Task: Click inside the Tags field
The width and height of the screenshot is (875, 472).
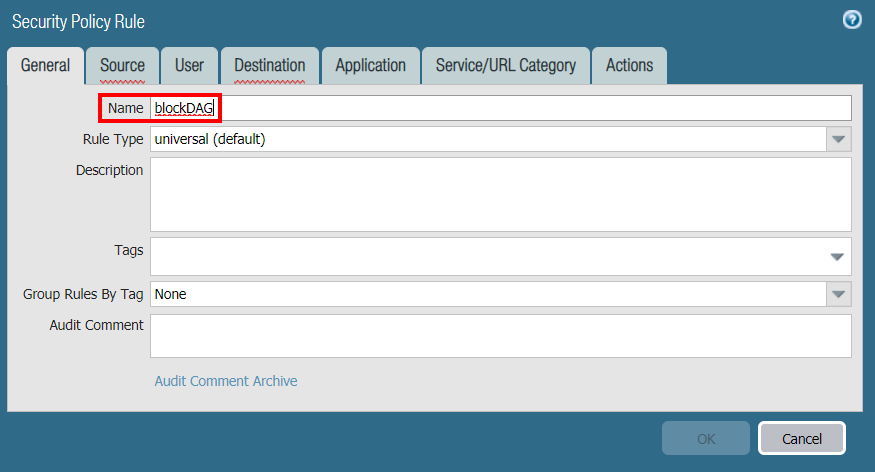Action: click(x=487, y=256)
